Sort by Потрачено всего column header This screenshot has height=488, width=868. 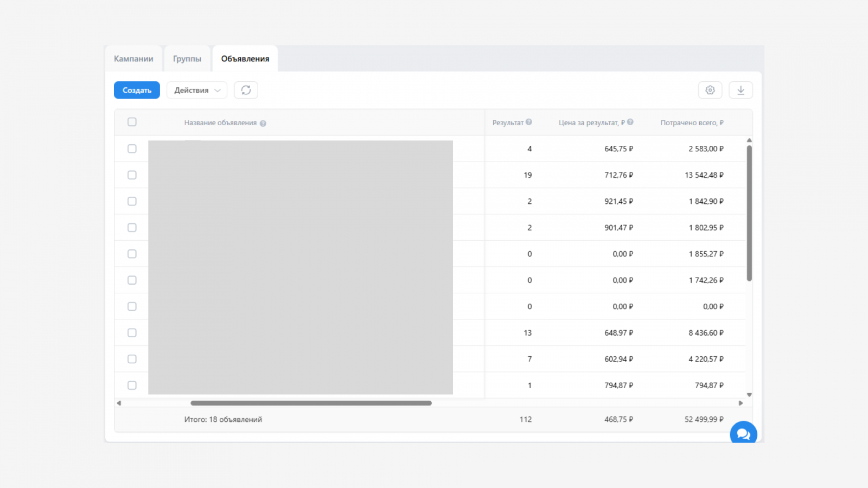[x=692, y=123]
